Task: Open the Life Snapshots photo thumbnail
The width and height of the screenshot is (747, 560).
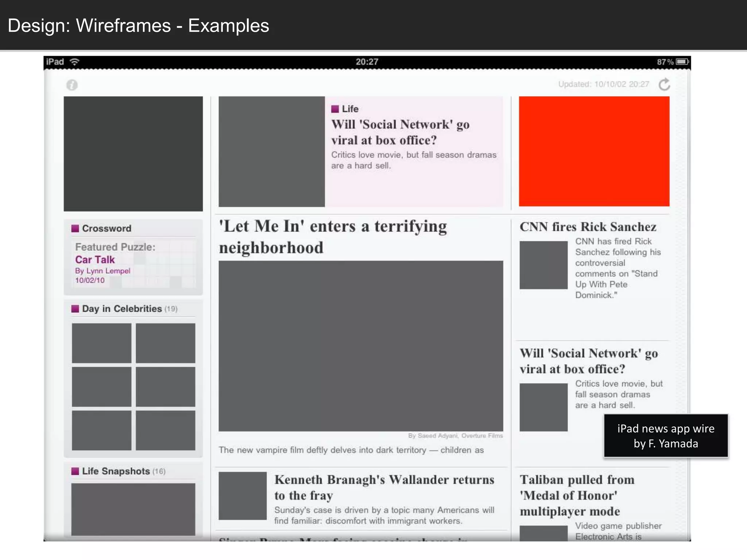Action: [x=133, y=509]
